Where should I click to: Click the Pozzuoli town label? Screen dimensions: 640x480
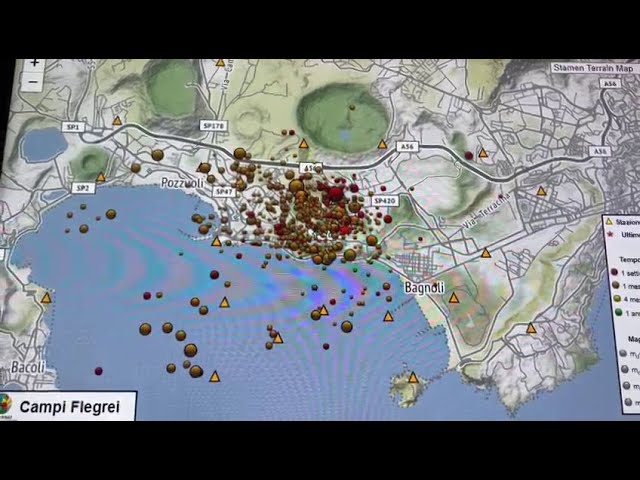point(182,183)
